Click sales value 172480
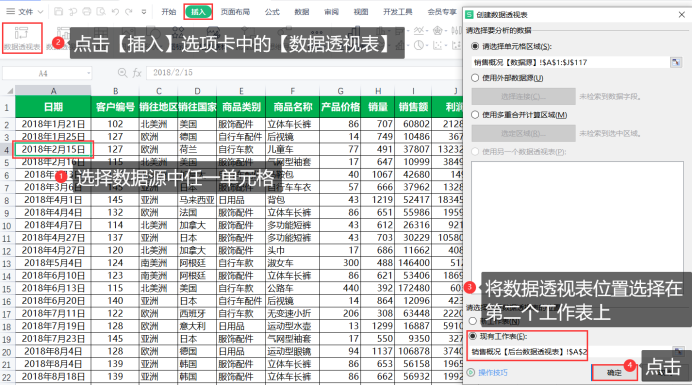693x385 pixels. click(x=413, y=288)
